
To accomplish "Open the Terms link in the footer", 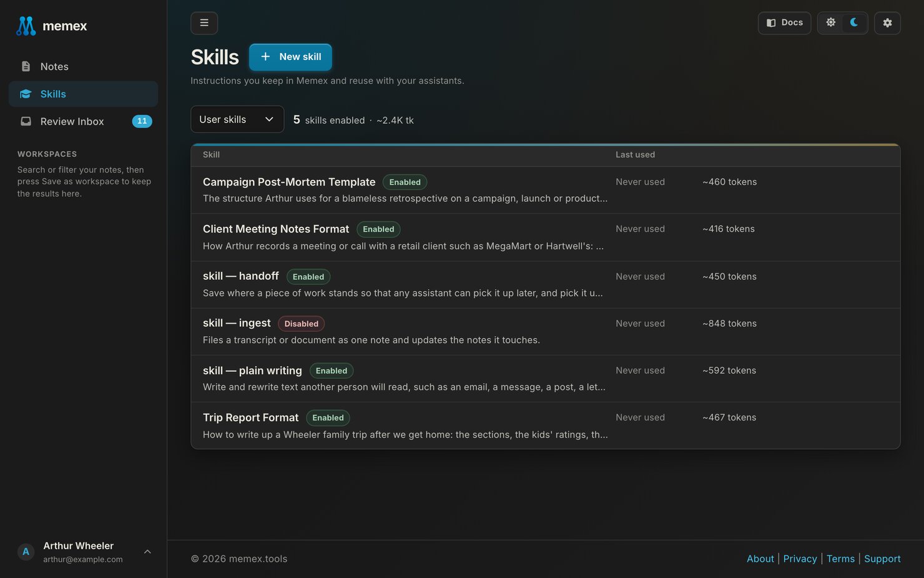I will click(840, 559).
